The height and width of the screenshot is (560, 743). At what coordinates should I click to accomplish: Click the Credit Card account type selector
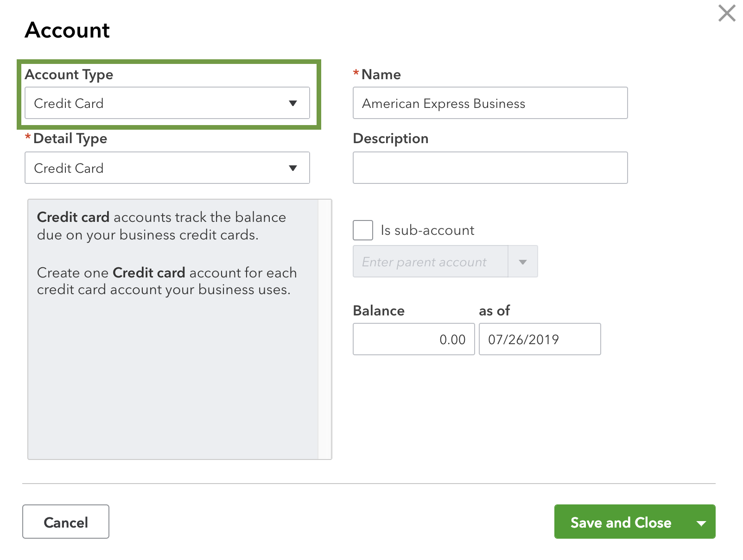point(167,103)
